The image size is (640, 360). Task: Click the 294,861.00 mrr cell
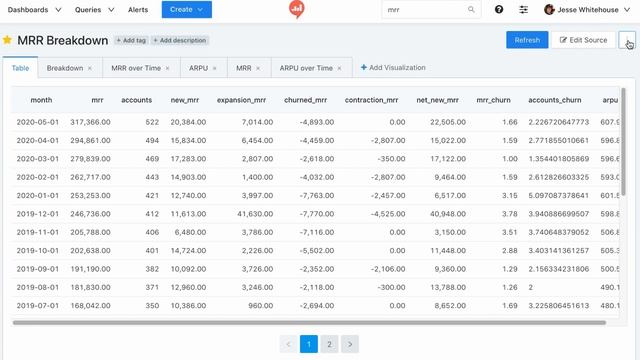[x=90, y=140]
